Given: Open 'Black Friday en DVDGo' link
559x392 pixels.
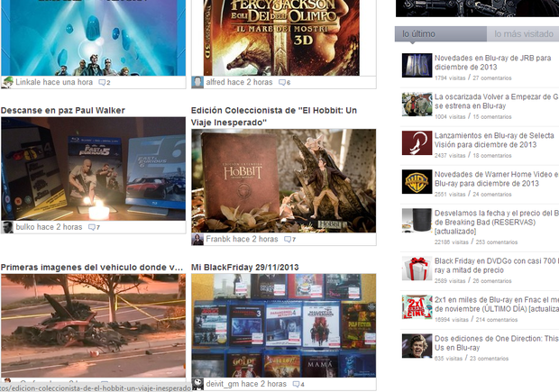Looking at the screenshot, I should pos(497,266).
